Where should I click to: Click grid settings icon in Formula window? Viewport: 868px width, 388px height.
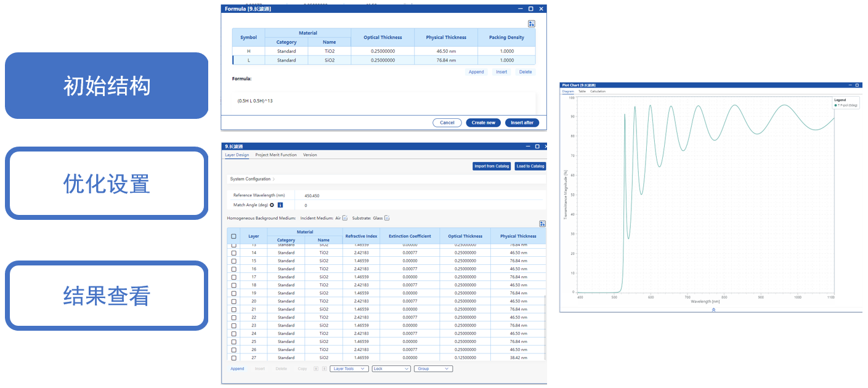point(532,24)
